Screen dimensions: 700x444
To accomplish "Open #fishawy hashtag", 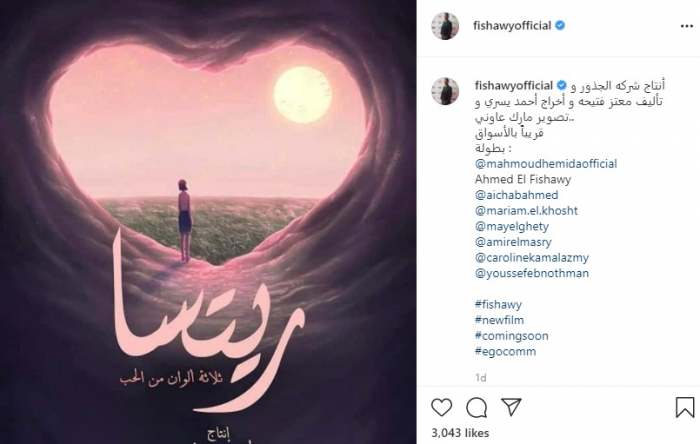I will [x=498, y=304].
